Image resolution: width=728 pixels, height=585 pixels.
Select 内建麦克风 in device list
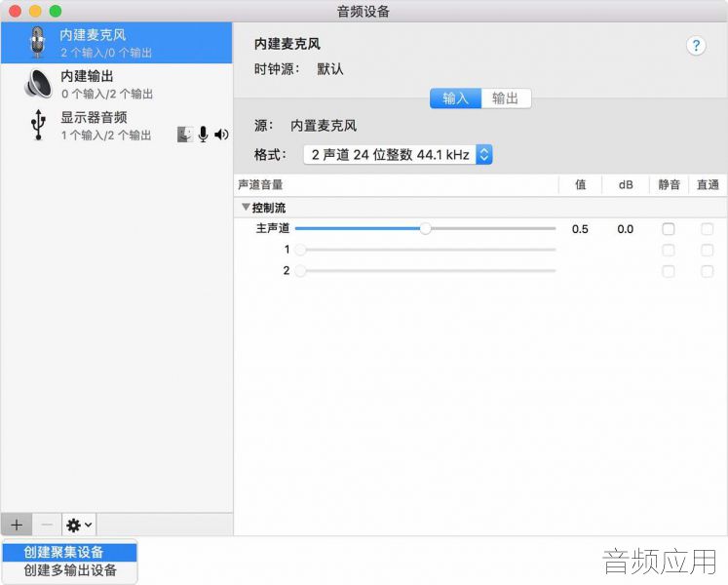117,43
